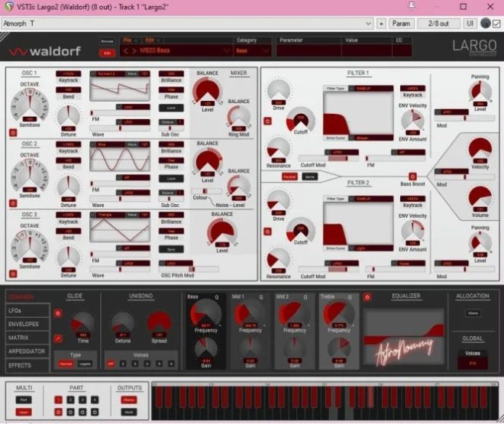This screenshot has height=424, width=504.
Task: Click the glide slope icon below Glide power
Action: click(58, 338)
